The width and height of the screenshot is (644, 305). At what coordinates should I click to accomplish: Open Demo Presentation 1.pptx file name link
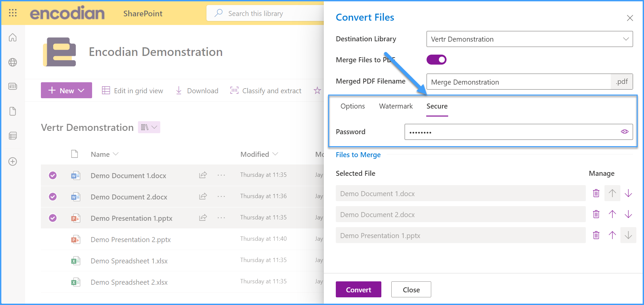[x=131, y=218]
